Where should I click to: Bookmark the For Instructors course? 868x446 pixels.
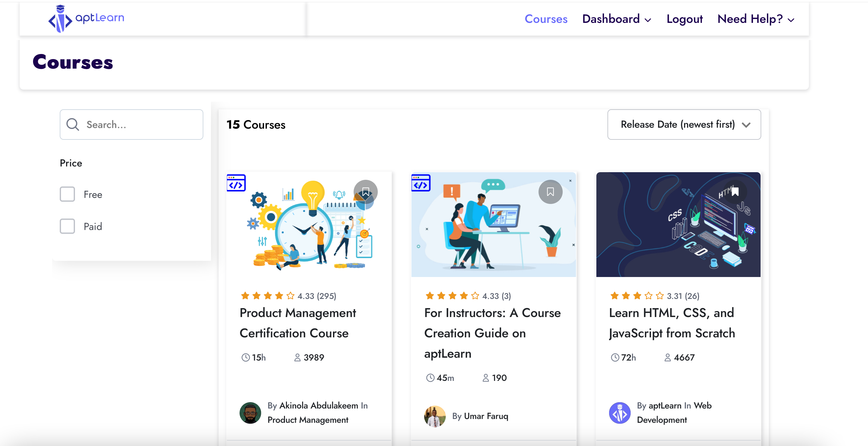(550, 192)
